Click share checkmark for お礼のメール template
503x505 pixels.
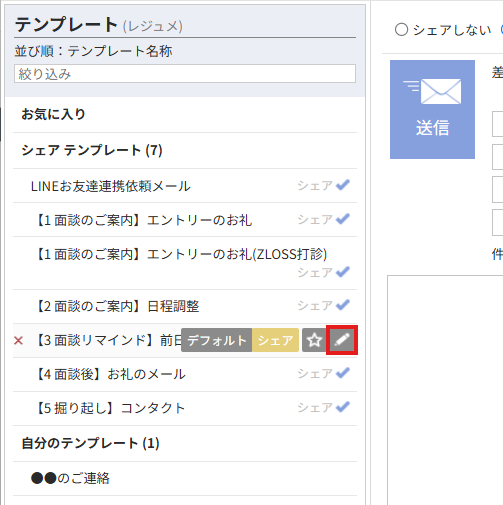pyautogui.click(x=343, y=373)
